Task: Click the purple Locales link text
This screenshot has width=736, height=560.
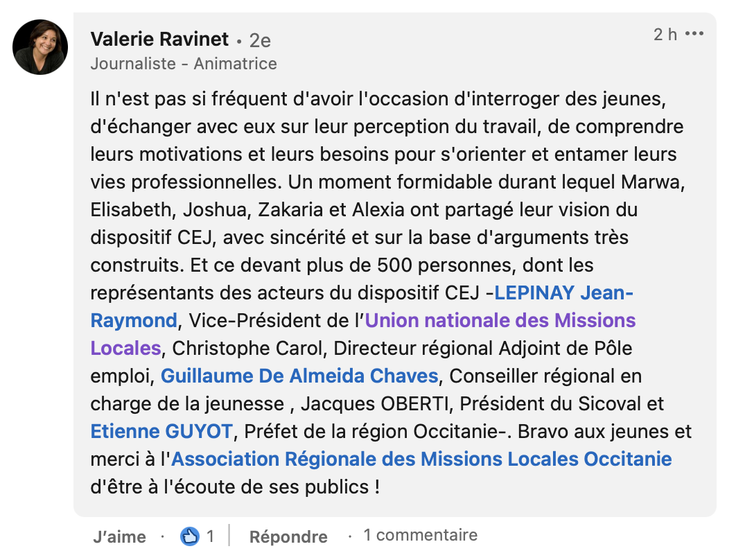Action: pos(126,349)
